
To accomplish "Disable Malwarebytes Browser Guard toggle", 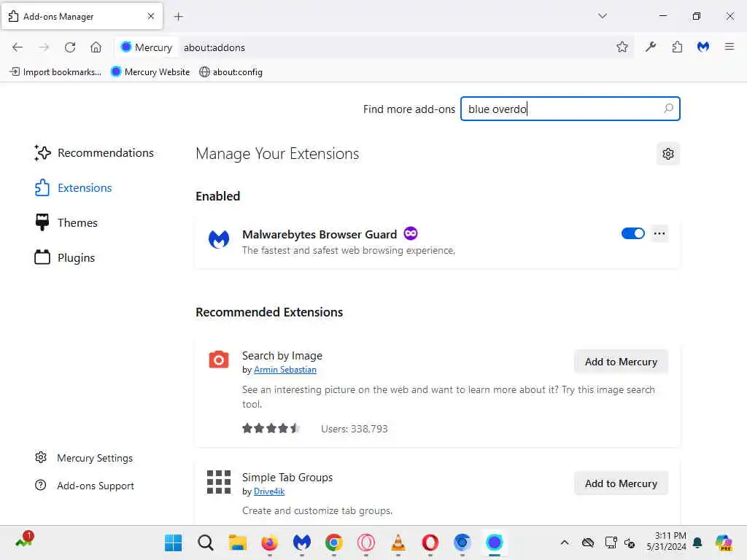I will click(632, 233).
